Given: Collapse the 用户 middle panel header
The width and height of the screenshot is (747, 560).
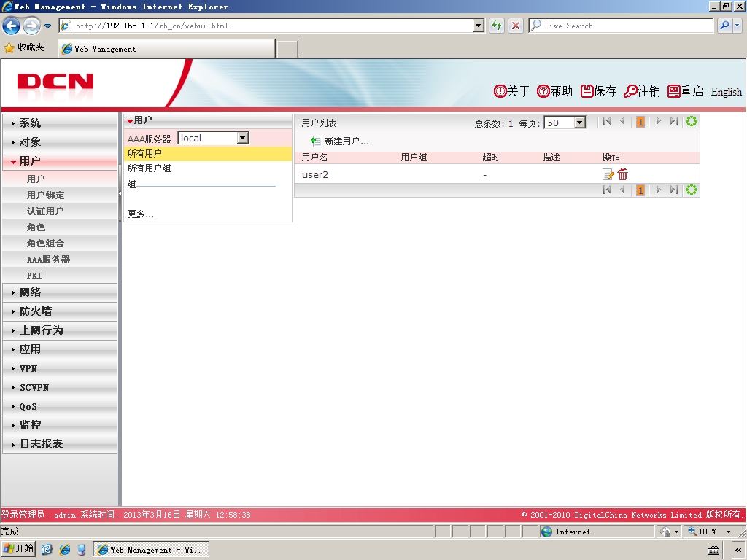Looking at the screenshot, I should 208,120.
